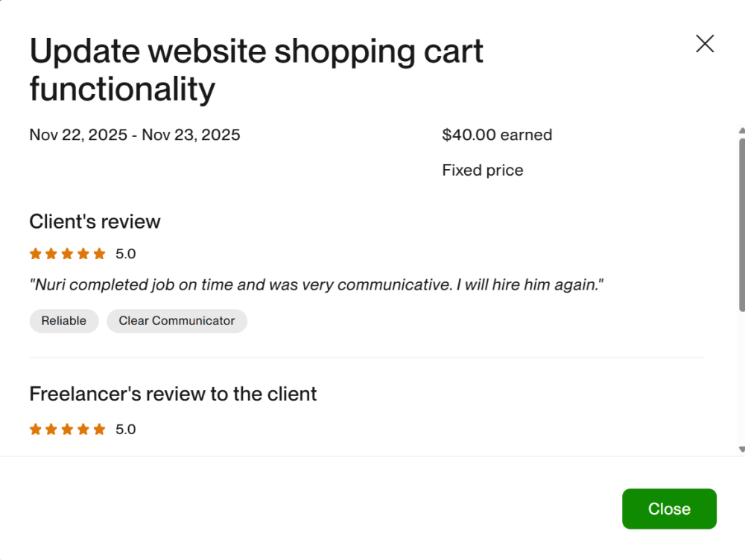Image resolution: width=745 pixels, height=560 pixels.
Task: Click the client's quoted review text
Action: (x=316, y=285)
